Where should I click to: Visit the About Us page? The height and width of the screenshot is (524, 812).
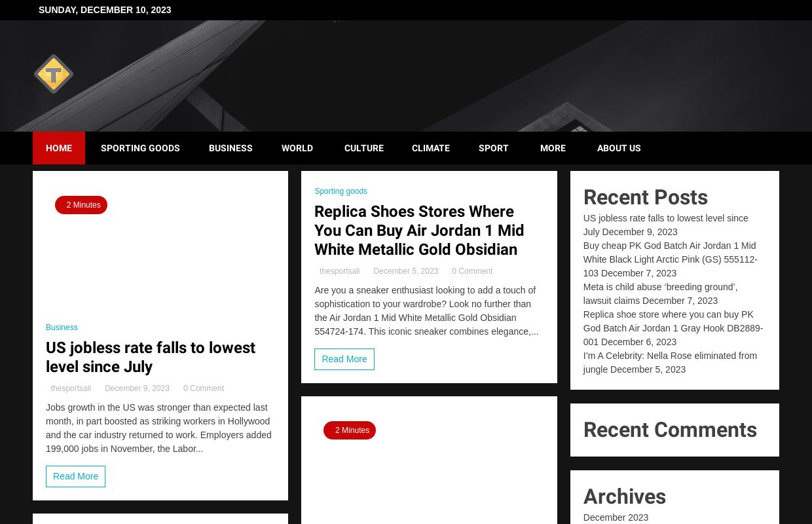point(619,148)
